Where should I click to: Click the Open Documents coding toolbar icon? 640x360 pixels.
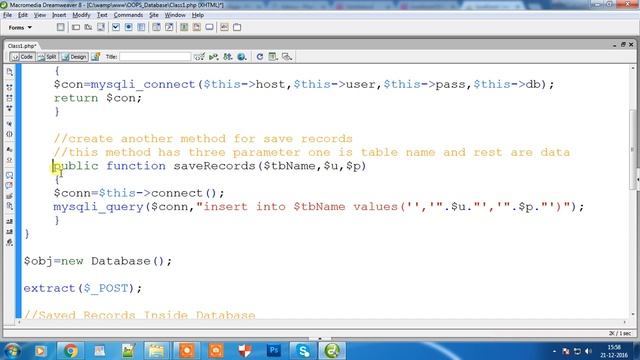[x=9, y=72]
